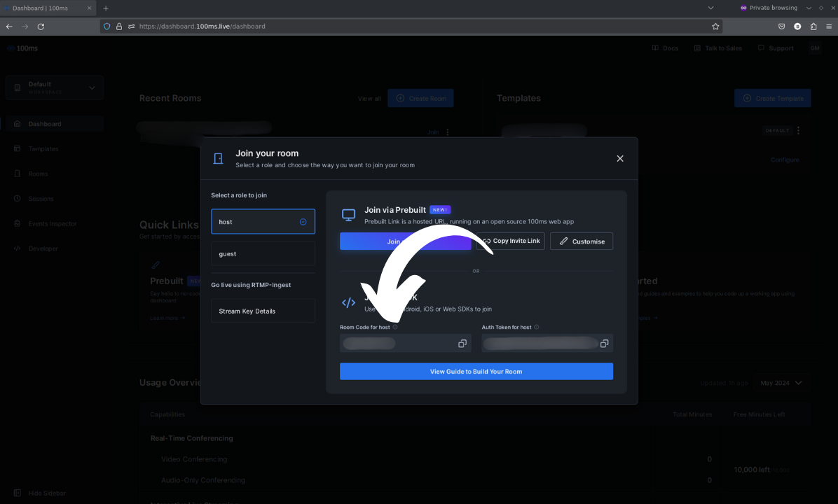Click the 100ms logo
The image size is (838, 504).
[x=22, y=48]
